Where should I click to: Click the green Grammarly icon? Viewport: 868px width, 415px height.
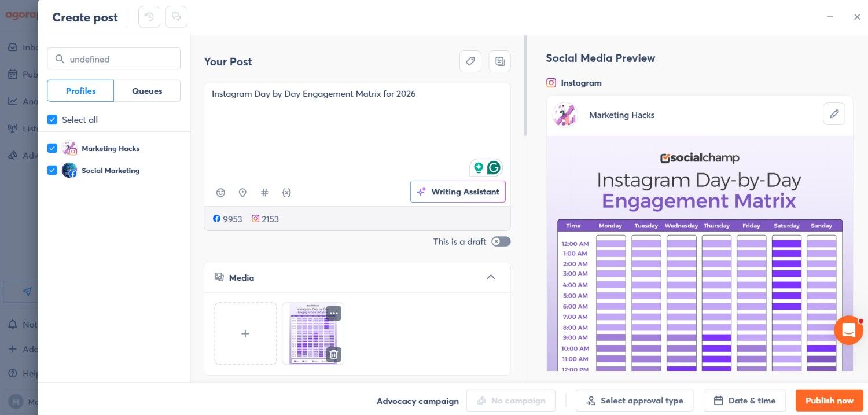(494, 168)
